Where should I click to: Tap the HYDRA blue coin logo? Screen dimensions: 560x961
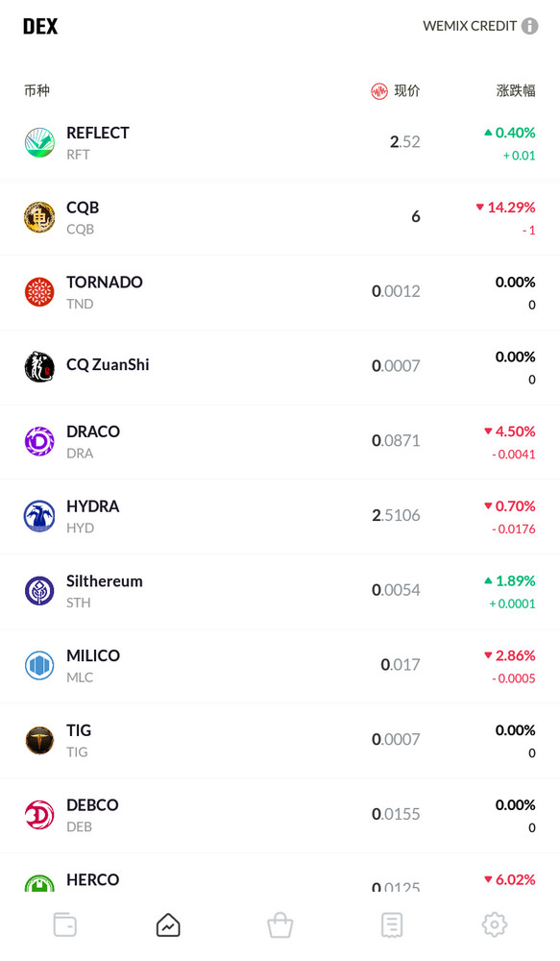[x=39, y=516]
